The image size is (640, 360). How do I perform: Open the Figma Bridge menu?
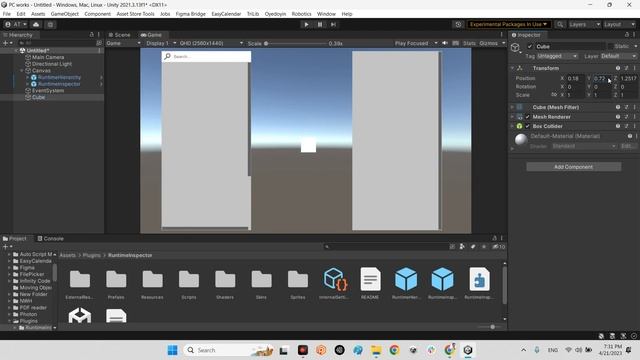point(191,14)
